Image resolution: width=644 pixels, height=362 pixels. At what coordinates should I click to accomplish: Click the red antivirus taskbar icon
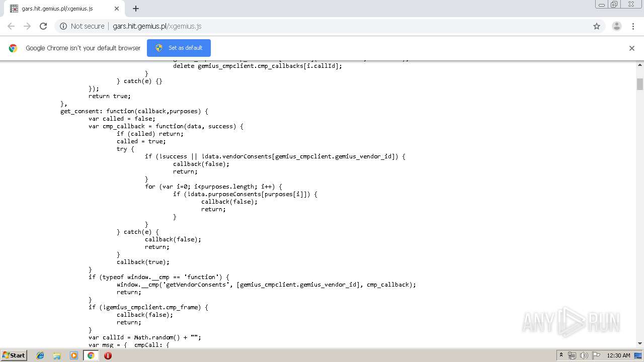[x=108, y=355]
